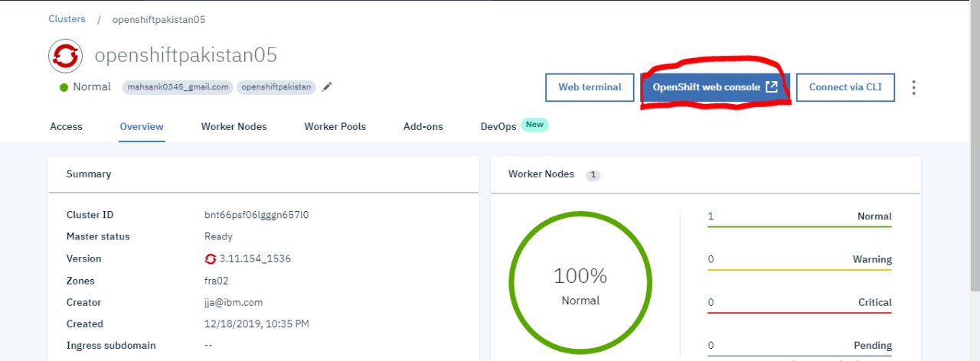This screenshot has width=980, height=361.
Task: Open the OpenShift web console
Action: [x=715, y=87]
